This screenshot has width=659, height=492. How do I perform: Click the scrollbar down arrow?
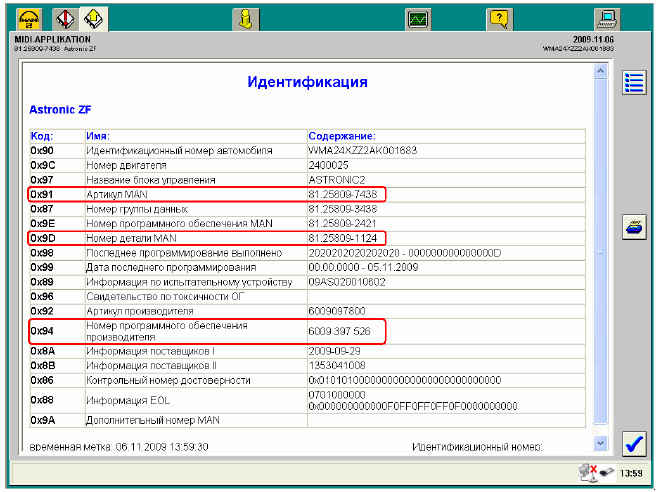[600, 442]
